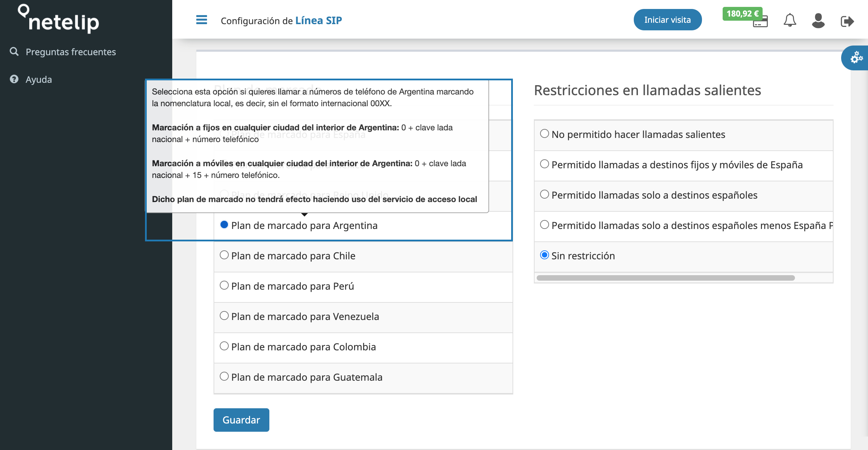Open Ayuda in the sidebar
Screen dimensions: 868x450
click(x=39, y=79)
